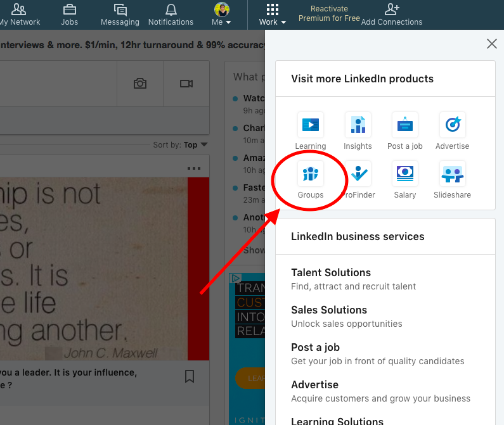Image resolution: width=504 pixels, height=425 pixels.
Task: Open My Network in nav bar
Action: pyautogui.click(x=19, y=15)
